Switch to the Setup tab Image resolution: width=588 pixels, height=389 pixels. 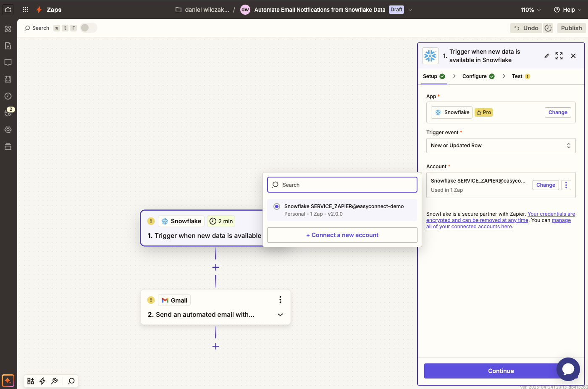pyautogui.click(x=434, y=76)
